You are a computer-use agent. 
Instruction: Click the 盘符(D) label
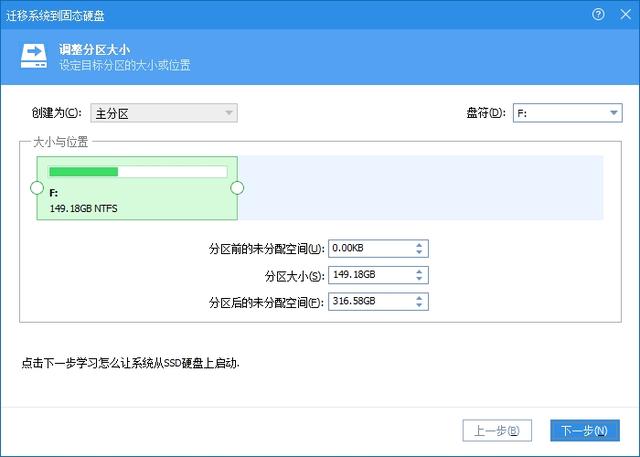486,113
